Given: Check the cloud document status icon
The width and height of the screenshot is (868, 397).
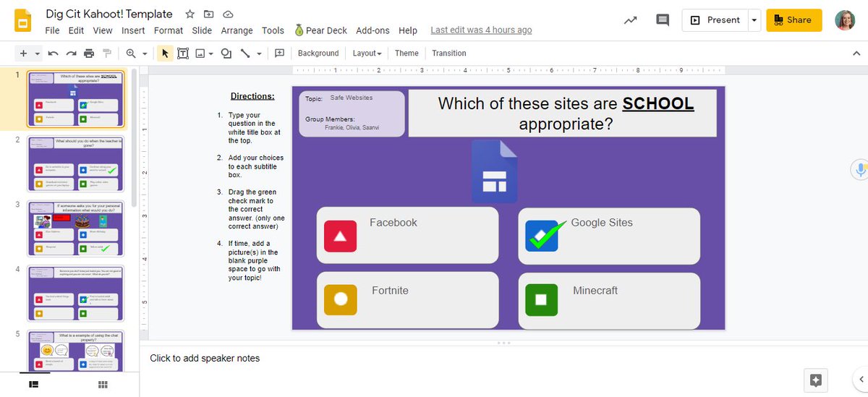Looking at the screenshot, I should (228, 14).
